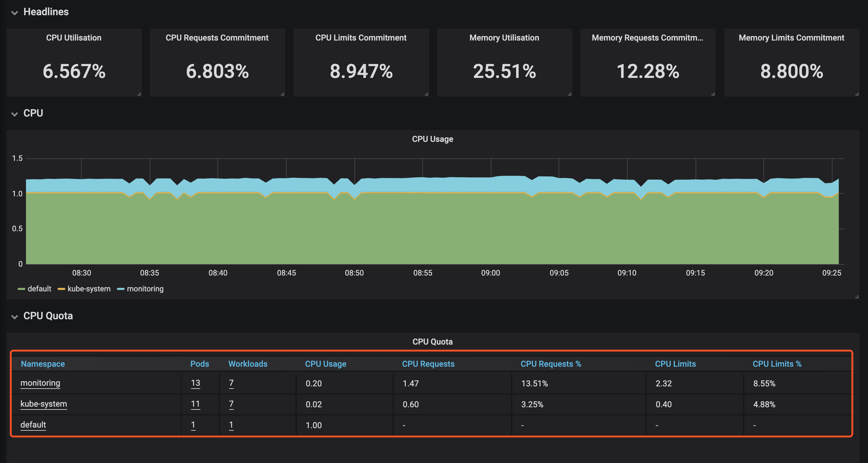
Task: Click the 13.51% CPU Requests % cell
Action: tap(534, 384)
